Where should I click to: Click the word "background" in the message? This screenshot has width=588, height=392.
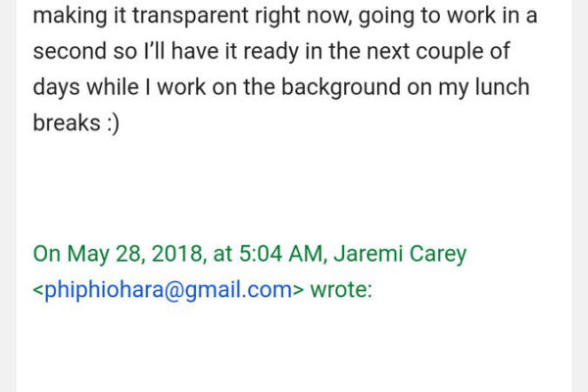tap(340, 88)
